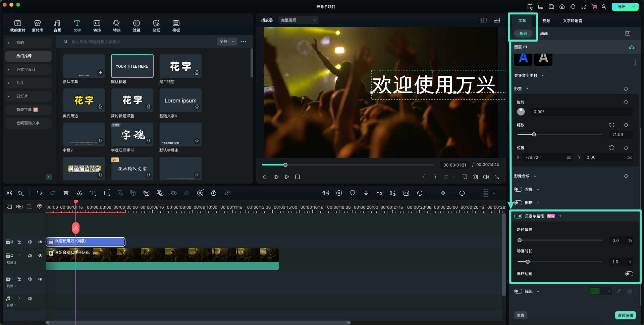This screenshot has width=644, height=325.
Task: Toggle the 贝塞尔路径 switch
Action: 518,216
